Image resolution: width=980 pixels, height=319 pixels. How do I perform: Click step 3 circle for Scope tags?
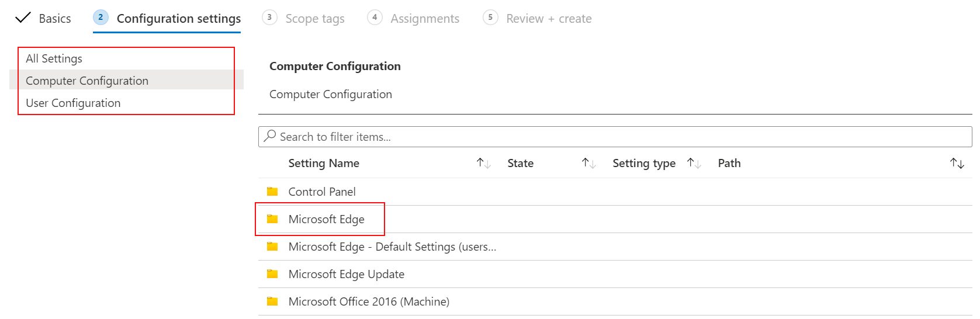point(269,18)
